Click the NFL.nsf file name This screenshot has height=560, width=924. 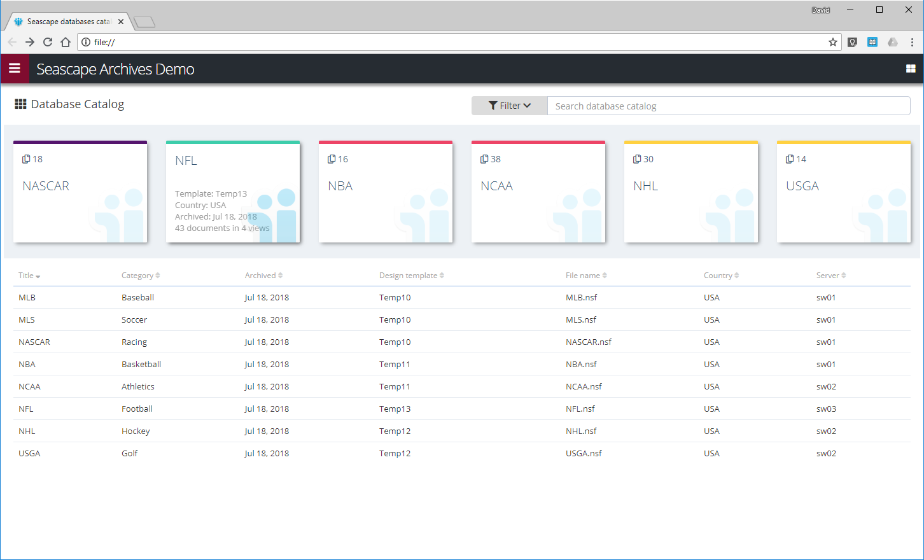coord(580,409)
